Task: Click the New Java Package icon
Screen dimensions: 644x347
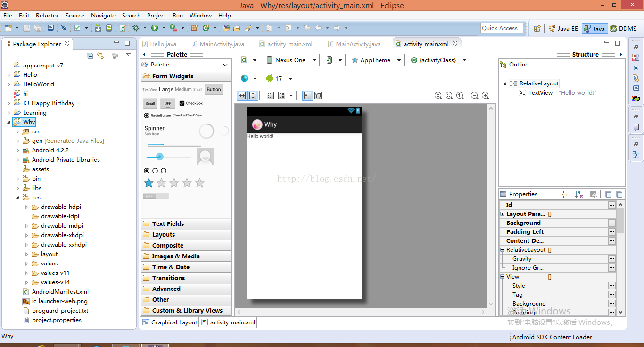Action: [x=194, y=28]
